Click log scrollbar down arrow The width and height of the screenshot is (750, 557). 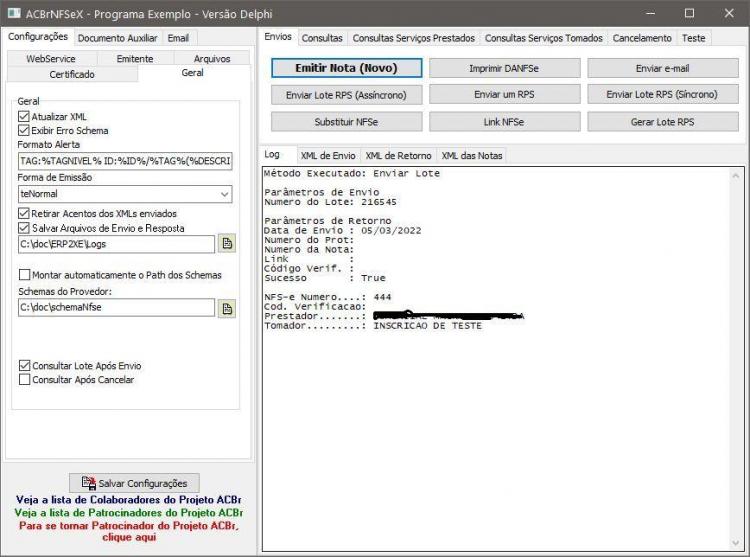[x=736, y=543]
